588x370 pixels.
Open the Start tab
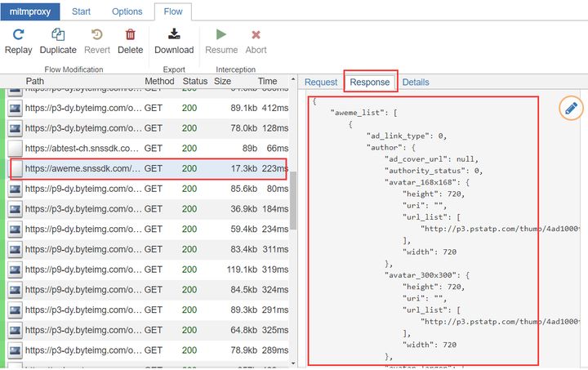click(x=81, y=11)
